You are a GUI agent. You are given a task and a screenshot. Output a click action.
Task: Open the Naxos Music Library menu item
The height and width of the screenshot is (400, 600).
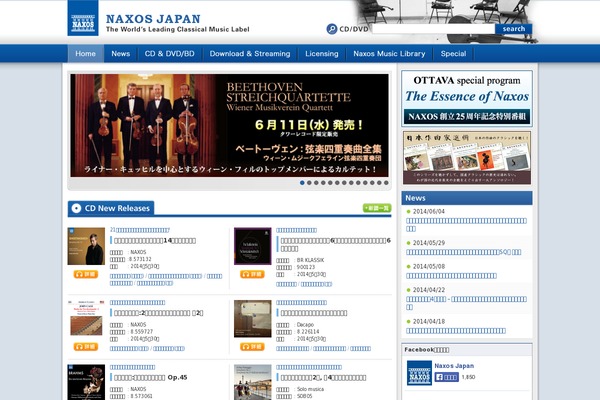tap(389, 54)
